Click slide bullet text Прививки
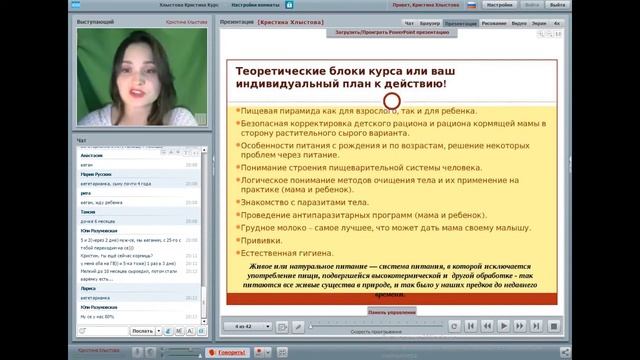This screenshot has height=360, width=640. pos(262,240)
